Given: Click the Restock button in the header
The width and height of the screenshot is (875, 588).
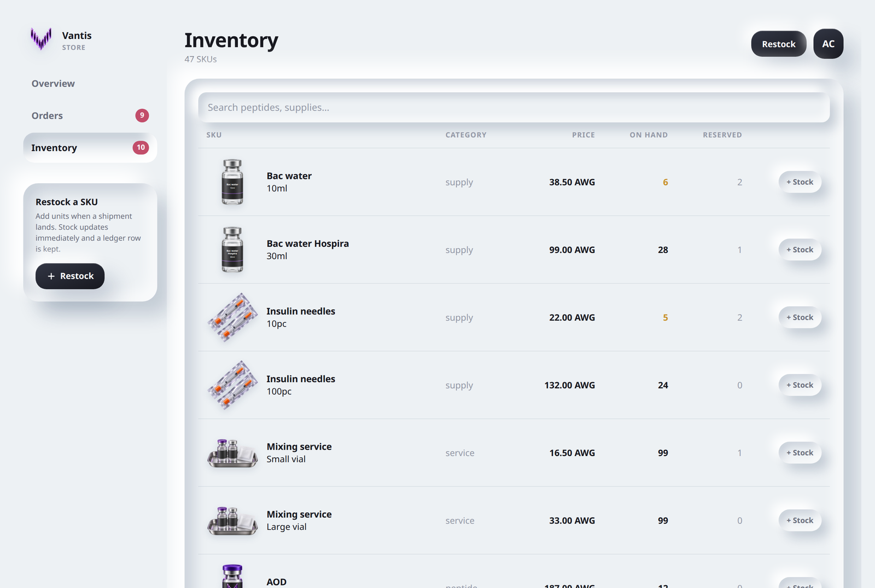Looking at the screenshot, I should pyautogui.click(x=779, y=44).
